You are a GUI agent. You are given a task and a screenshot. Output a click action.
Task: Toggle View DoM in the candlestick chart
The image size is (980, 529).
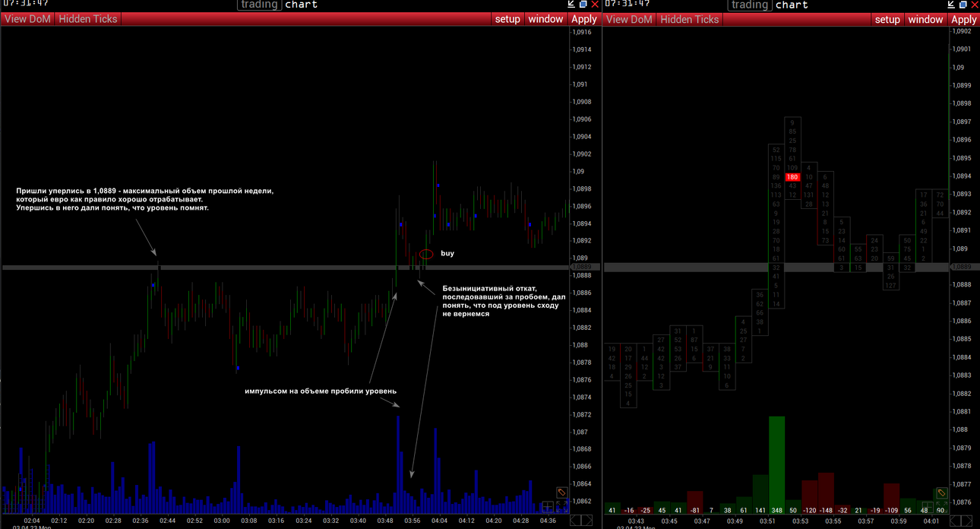point(27,19)
